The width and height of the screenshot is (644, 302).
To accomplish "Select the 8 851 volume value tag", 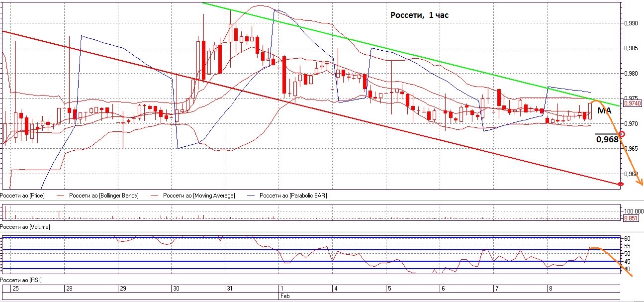I will pos(631,217).
